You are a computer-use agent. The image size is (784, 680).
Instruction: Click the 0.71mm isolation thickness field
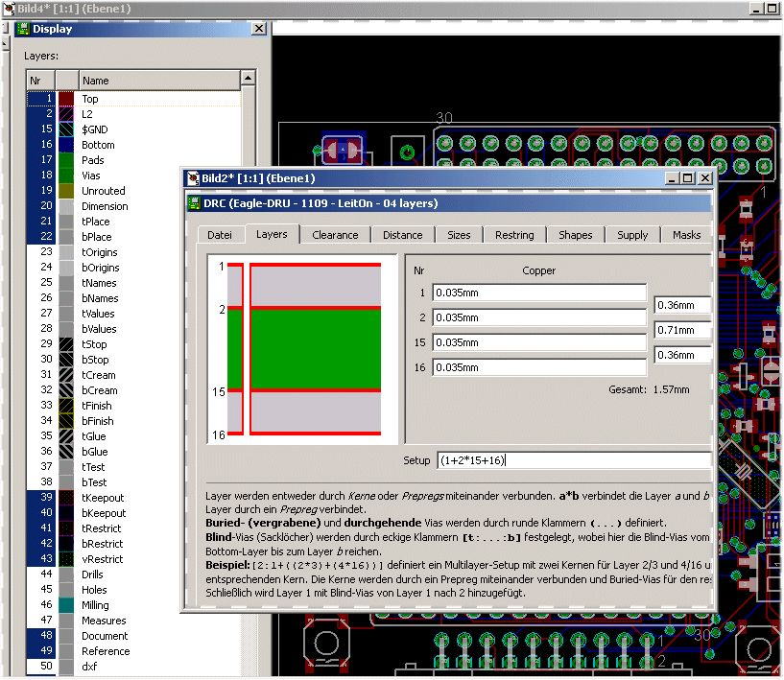(682, 331)
